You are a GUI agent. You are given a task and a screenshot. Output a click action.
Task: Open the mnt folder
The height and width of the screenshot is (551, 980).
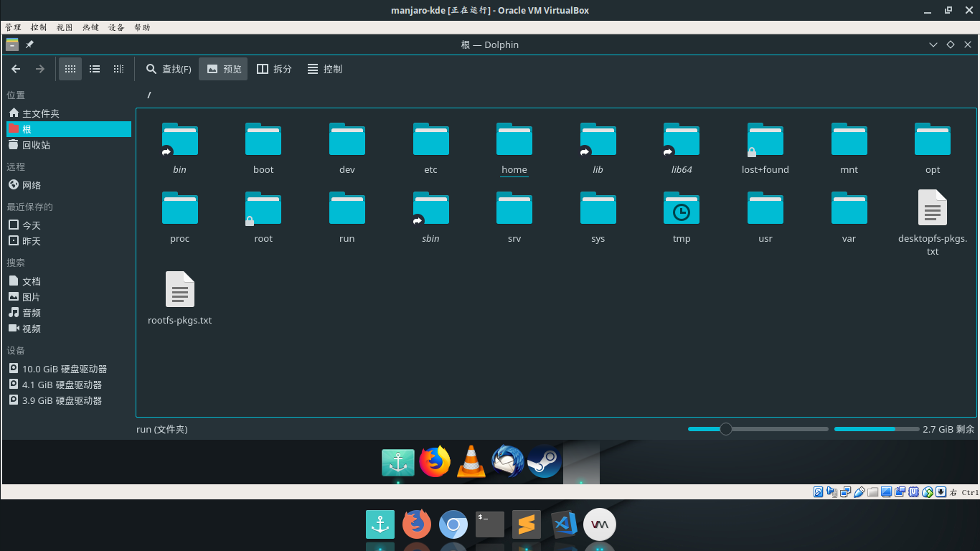click(849, 149)
